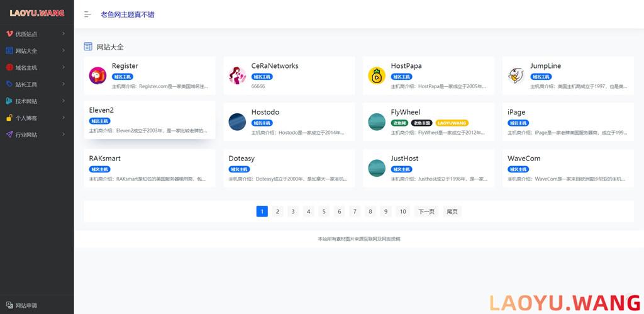Click the 优质站点 sidebar icon
The height and width of the screenshot is (314, 644).
(9, 34)
